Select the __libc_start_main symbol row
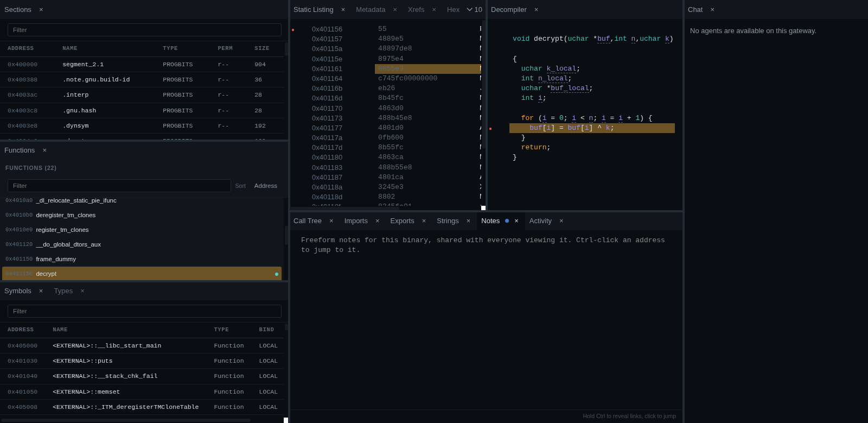Image resolution: width=868 pixels, height=423 pixels. tap(142, 346)
